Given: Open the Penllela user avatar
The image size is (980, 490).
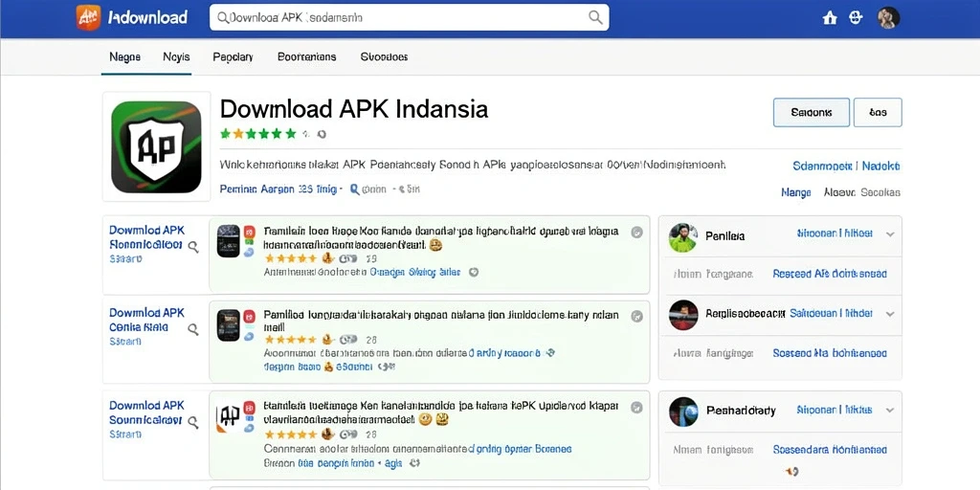Looking at the screenshot, I should tap(682, 237).
